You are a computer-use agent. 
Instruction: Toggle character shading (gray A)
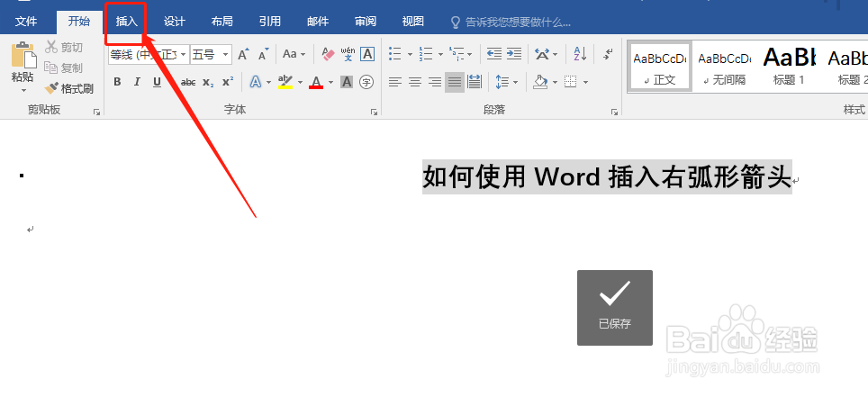click(x=347, y=82)
